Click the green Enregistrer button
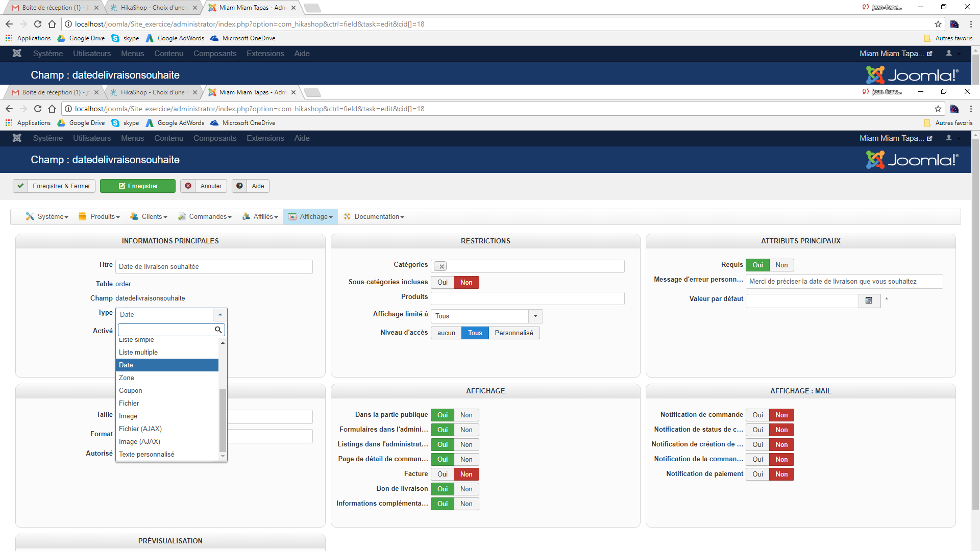This screenshot has height=551, width=980. (x=138, y=186)
